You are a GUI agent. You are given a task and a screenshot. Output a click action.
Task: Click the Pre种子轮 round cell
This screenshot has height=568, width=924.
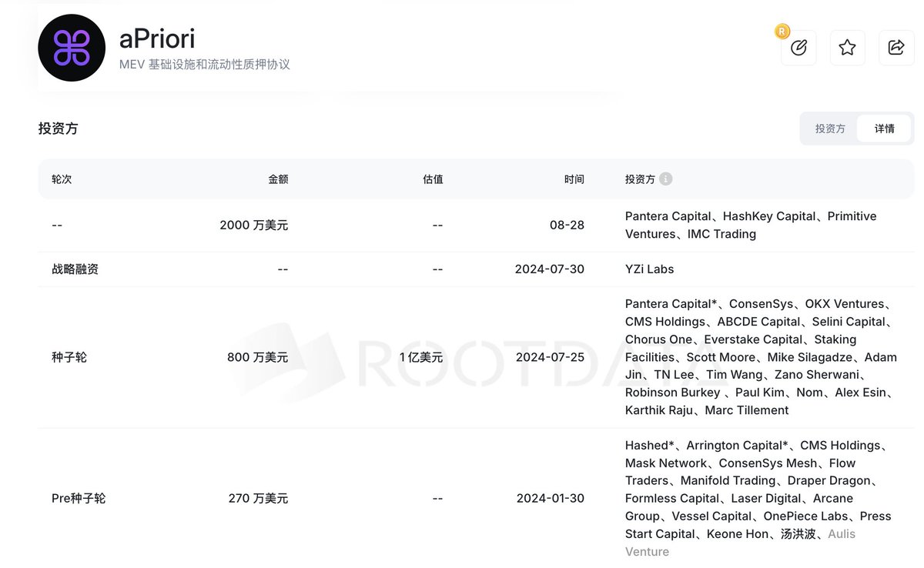[x=79, y=499]
